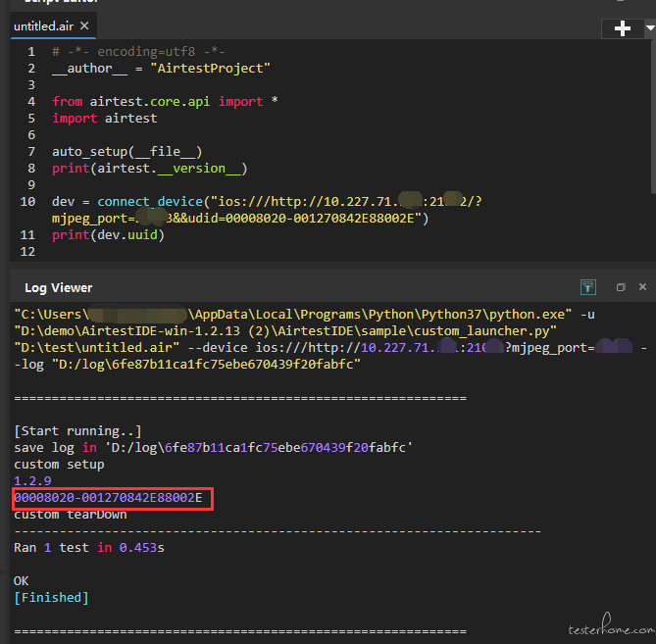Click the 'custom setup' log line
This screenshot has height=644, width=656.
pos(59,465)
